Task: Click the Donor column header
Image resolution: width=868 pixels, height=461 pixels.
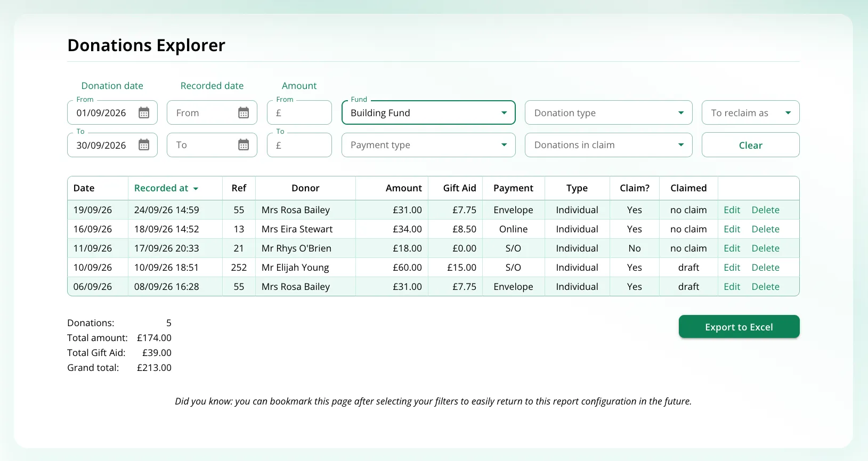Action: tap(305, 188)
